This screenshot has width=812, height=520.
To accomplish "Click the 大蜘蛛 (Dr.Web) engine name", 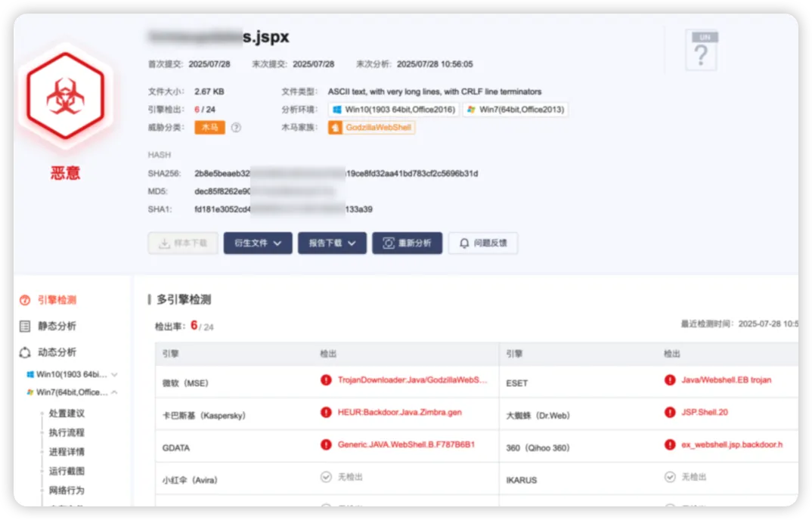I will click(x=538, y=416).
